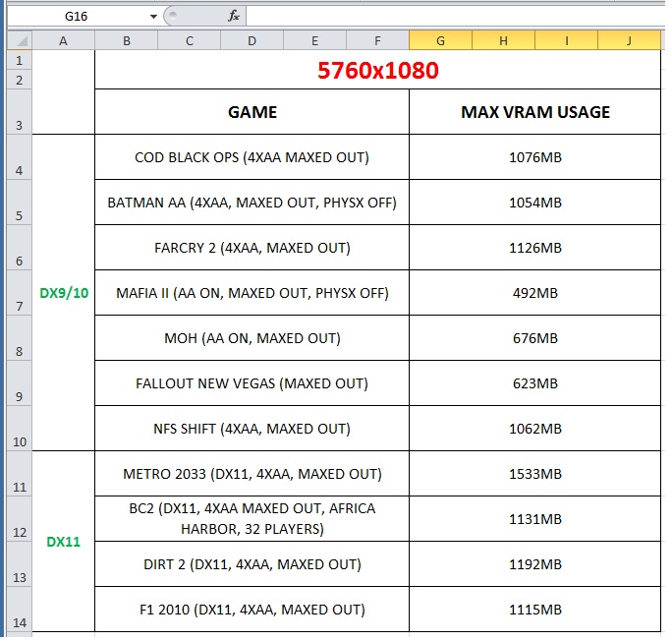The image size is (672, 642).
Task: Select the F1 2010 game cell
Action: click(252, 610)
